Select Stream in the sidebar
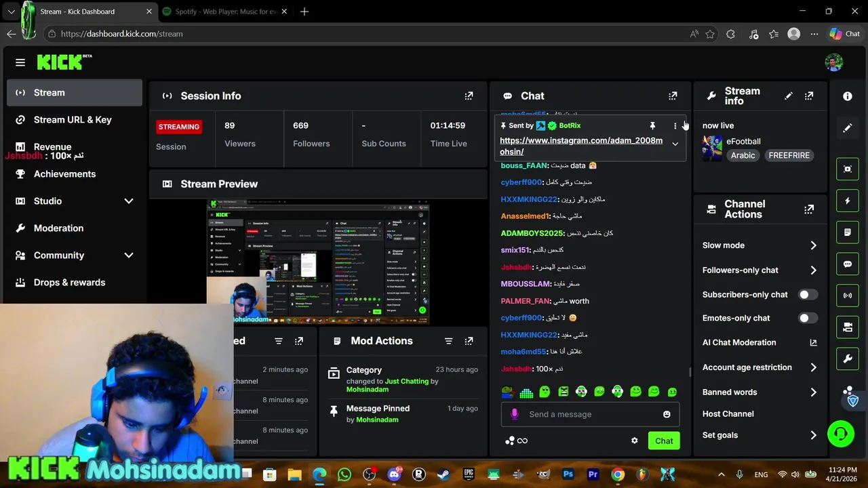Screen dimensions: 868x488 75,93
